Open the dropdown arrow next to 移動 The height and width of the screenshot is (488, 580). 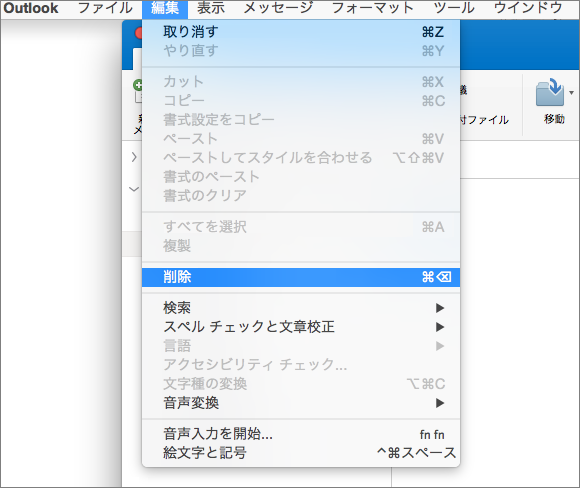coord(571,93)
